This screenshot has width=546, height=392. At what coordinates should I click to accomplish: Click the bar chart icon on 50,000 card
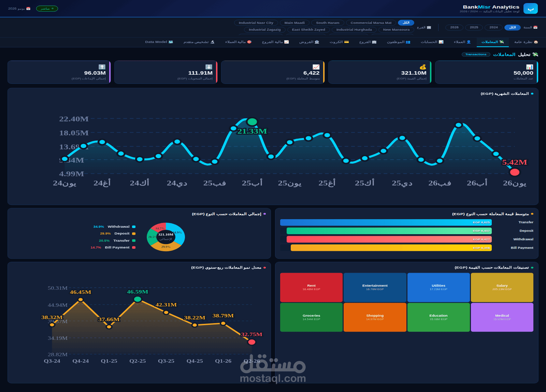tap(530, 67)
